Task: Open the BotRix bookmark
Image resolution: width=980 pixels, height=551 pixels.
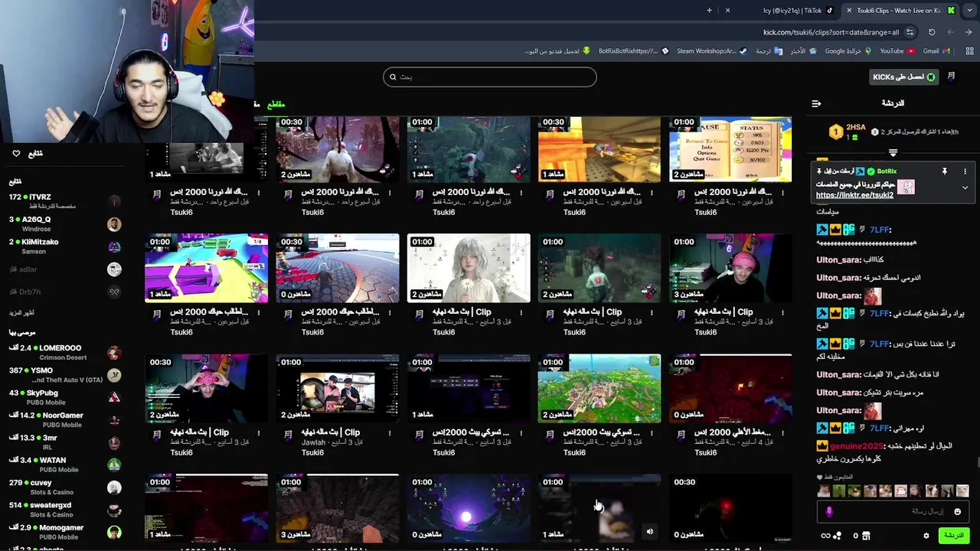Action: pyautogui.click(x=633, y=51)
